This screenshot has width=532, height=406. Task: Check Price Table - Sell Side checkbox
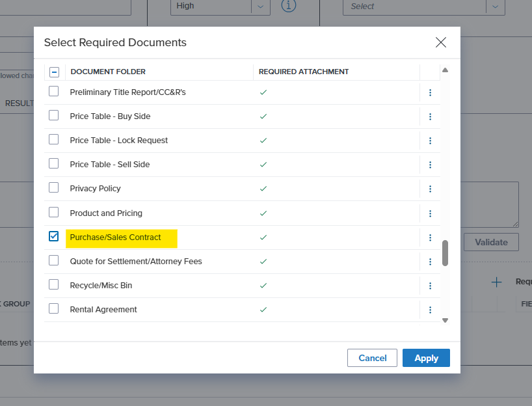53,163
